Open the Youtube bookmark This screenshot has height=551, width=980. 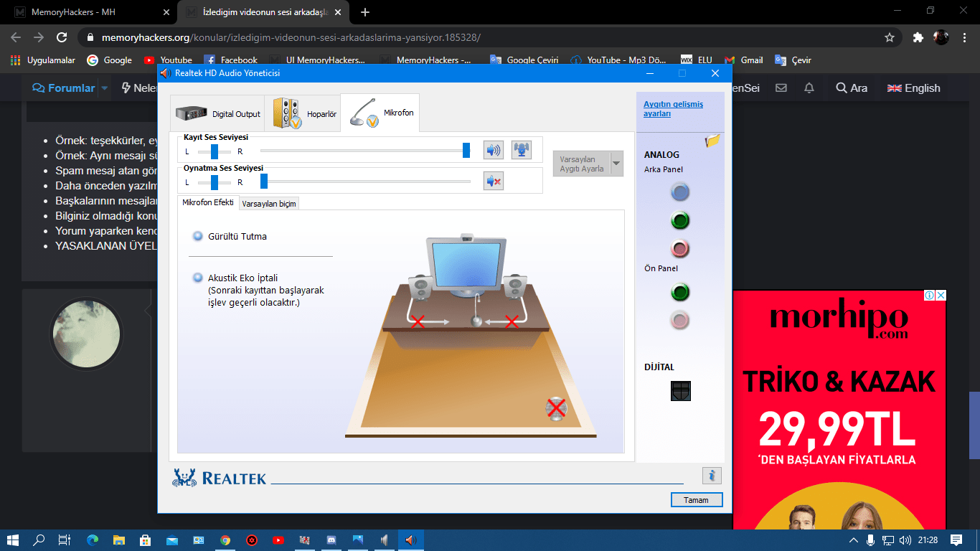pos(168,60)
